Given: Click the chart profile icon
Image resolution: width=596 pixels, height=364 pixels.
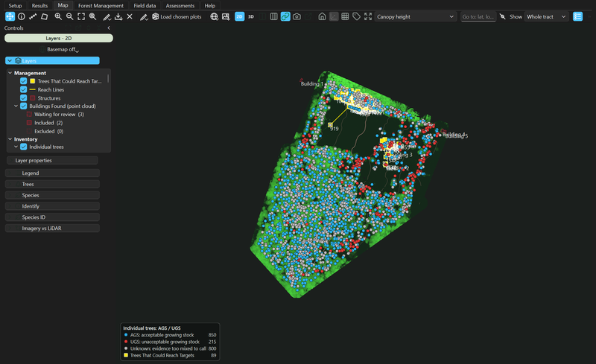Looking at the screenshot, I should pos(334,16).
